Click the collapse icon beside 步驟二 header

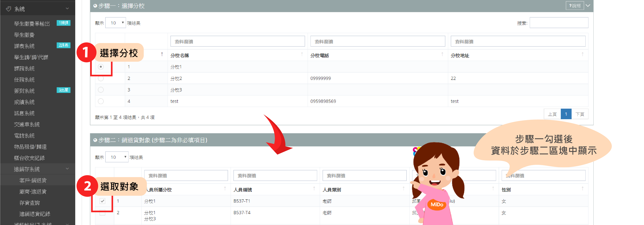[x=95, y=140]
